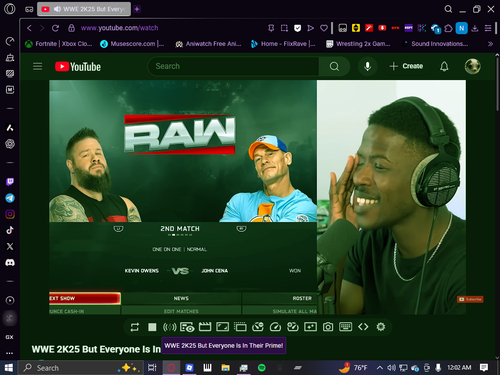The height and width of the screenshot is (375, 500).
Task: Open enhancer toolbar settings gear
Action: 381,327
